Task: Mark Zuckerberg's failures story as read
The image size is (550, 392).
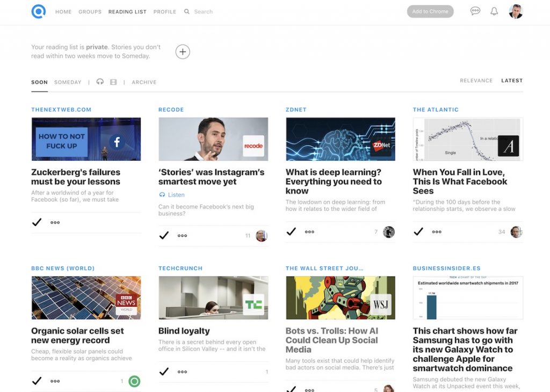Action: click(x=37, y=222)
